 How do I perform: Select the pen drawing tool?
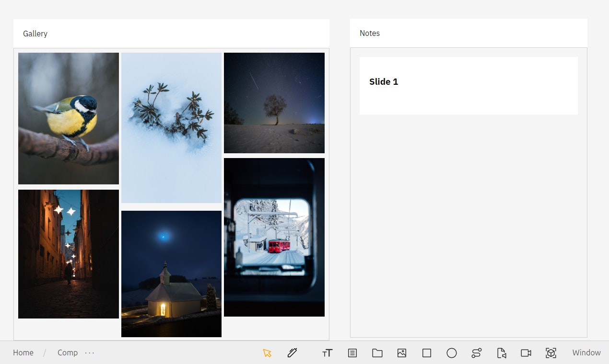pyautogui.click(x=292, y=353)
